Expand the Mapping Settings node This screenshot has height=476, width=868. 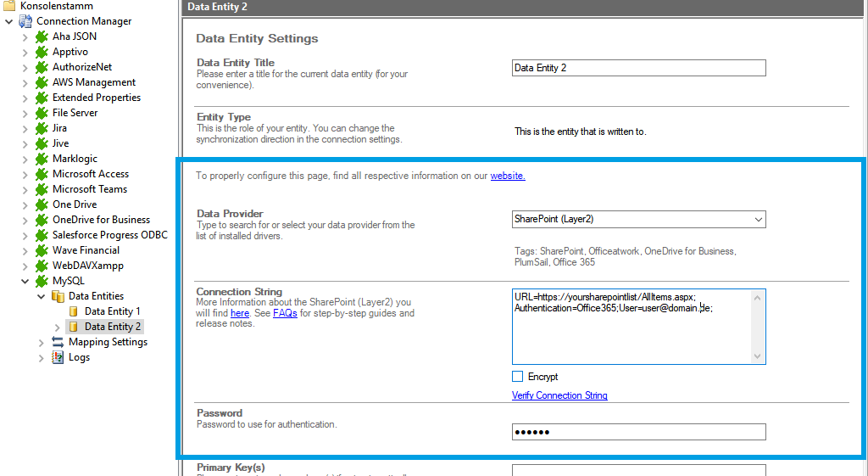[41, 342]
